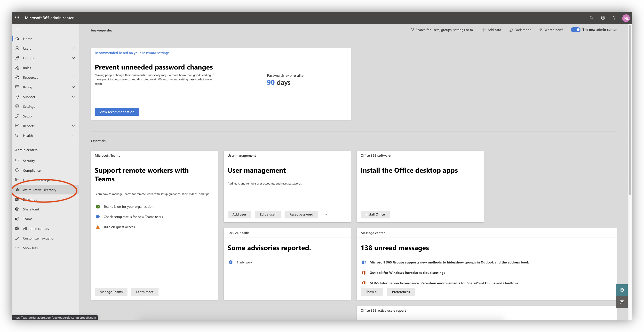Click the Customize navigation pencil icon
This screenshot has height=332, width=644.
17,238
